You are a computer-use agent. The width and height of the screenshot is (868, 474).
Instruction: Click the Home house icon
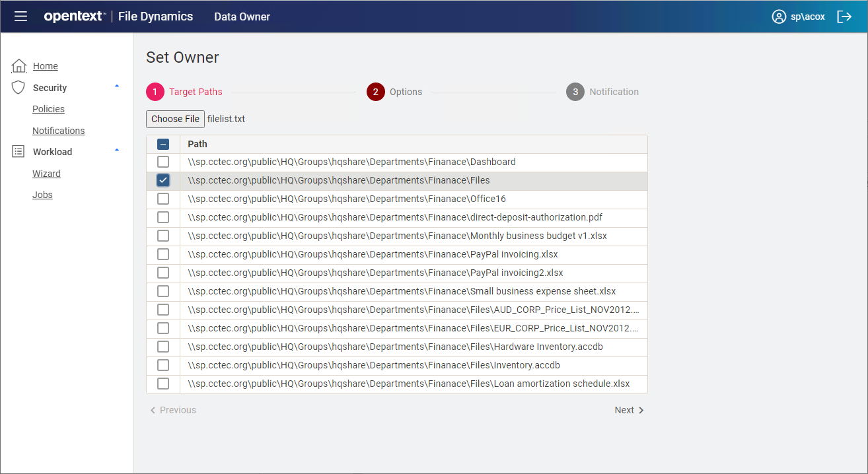point(19,66)
